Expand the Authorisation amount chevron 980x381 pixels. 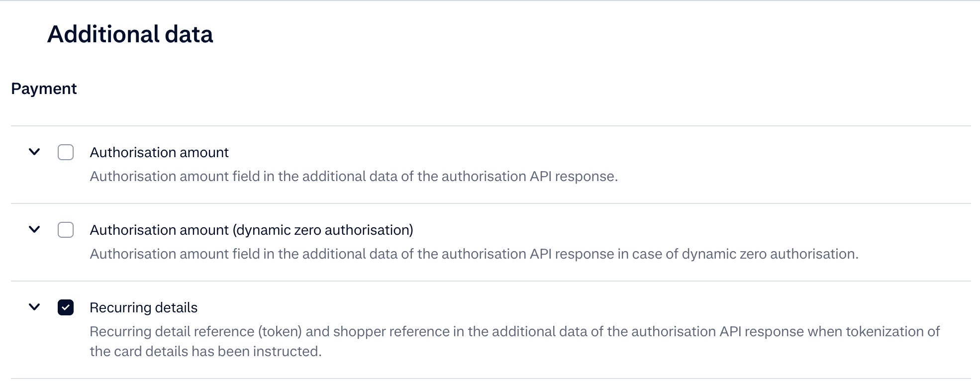(34, 152)
